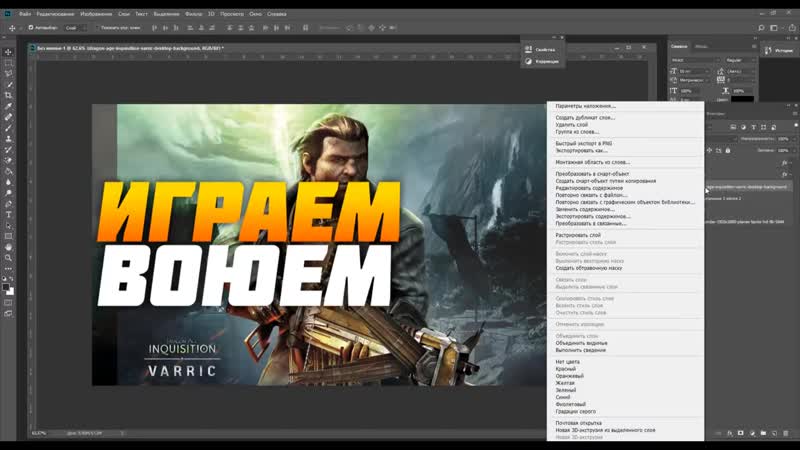This screenshot has width=800, height=450.
Task: Select the Crop tool
Action: pos(8,95)
